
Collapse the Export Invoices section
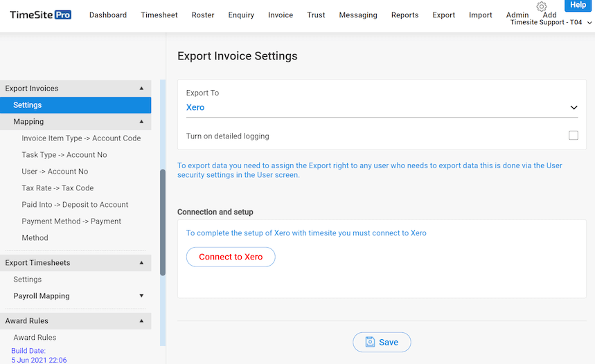click(141, 89)
